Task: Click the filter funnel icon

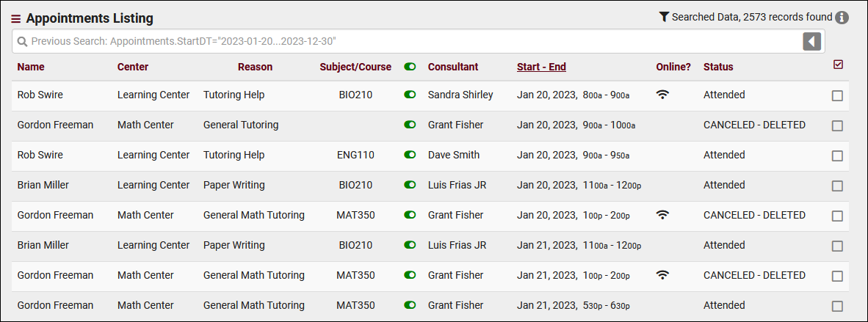Action: point(664,17)
